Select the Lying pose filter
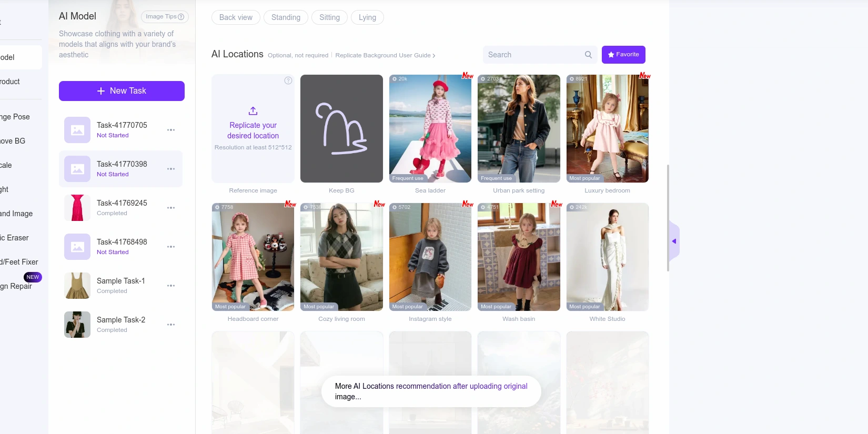 click(x=367, y=17)
